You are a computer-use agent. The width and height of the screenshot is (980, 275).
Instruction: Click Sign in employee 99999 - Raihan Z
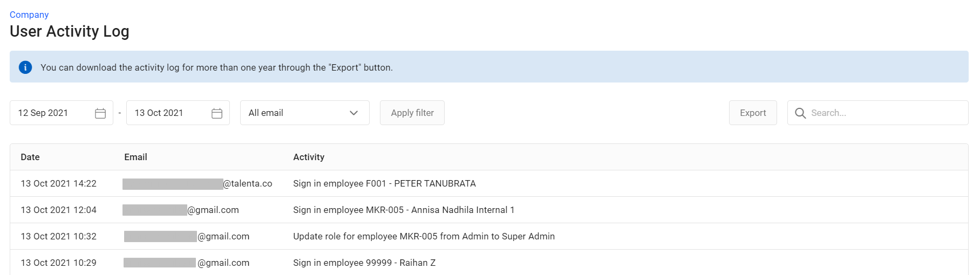(x=364, y=263)
